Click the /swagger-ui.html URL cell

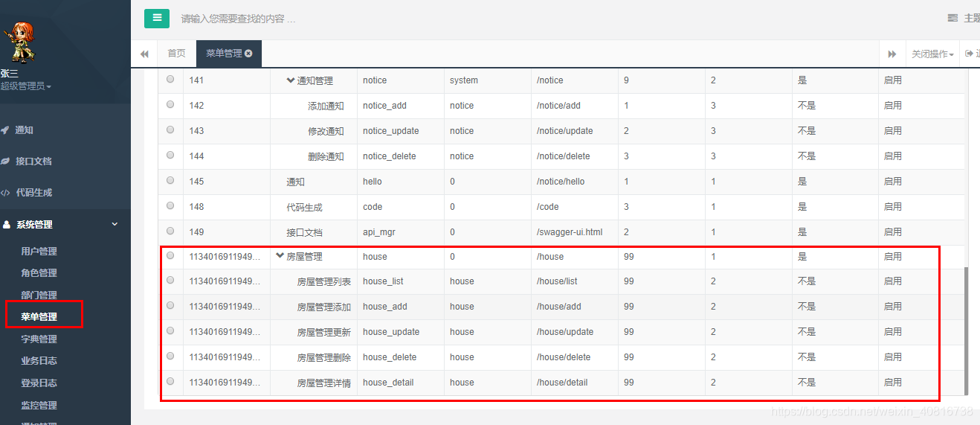point(570,232)
